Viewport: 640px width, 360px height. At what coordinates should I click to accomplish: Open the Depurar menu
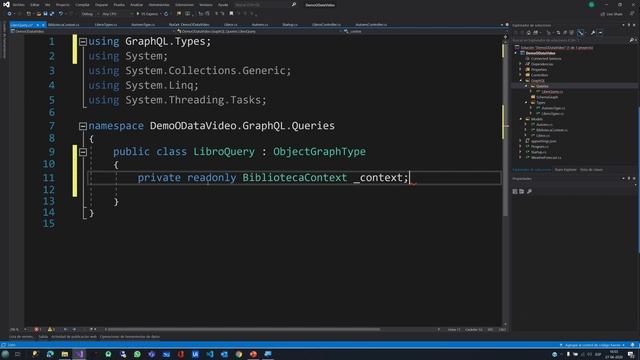coord(101,5)
